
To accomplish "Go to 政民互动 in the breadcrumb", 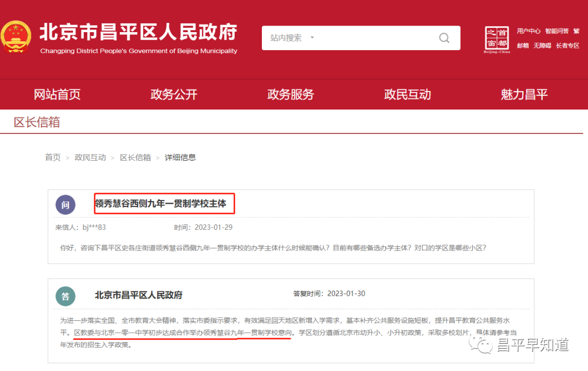I will coord(90,157).
